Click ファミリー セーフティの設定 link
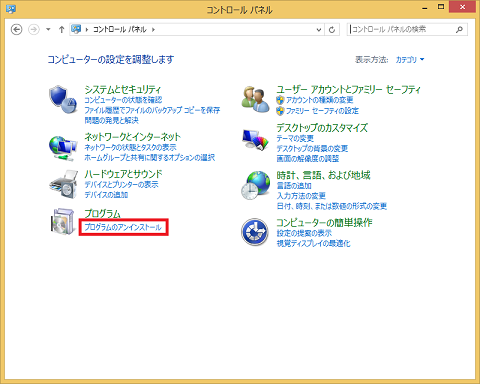 [x=322, y=111]
